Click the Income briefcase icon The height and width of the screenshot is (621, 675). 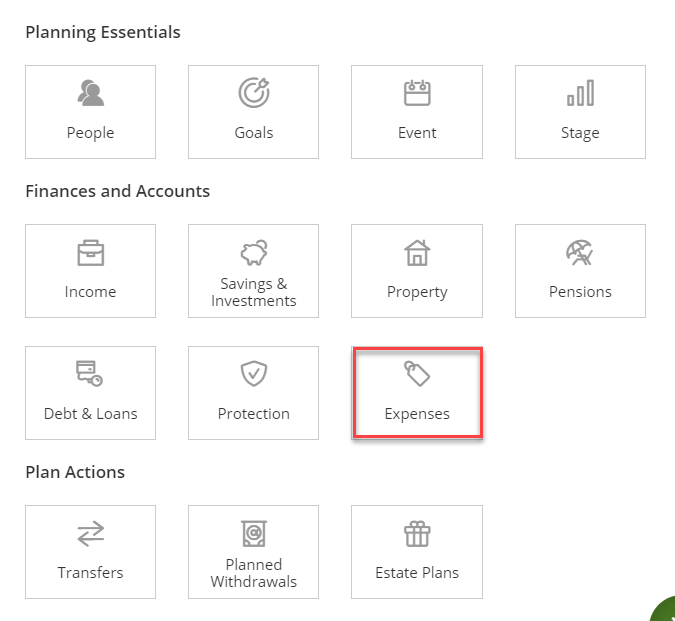pyautogui.click(x=90, y=253)
